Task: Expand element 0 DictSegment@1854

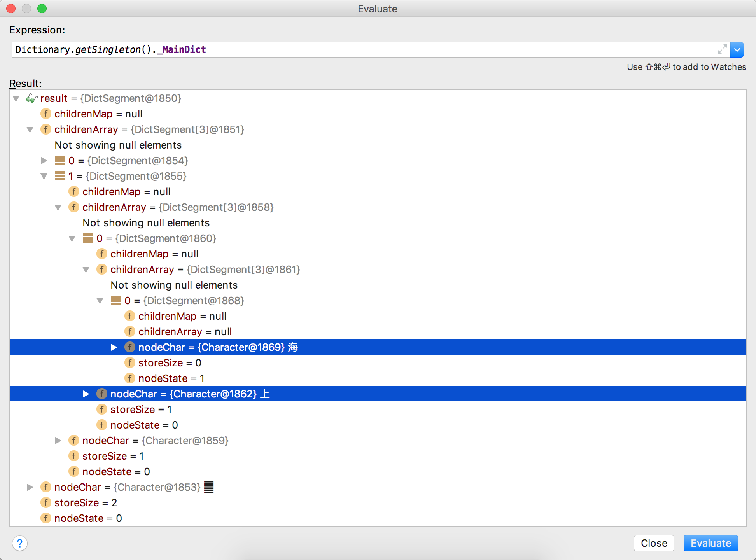Action: click(44, 161)
